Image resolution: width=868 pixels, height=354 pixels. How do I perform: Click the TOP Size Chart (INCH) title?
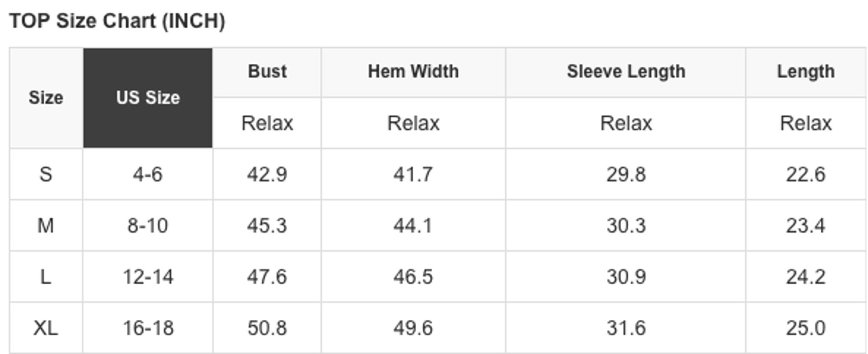click(117, 21)
